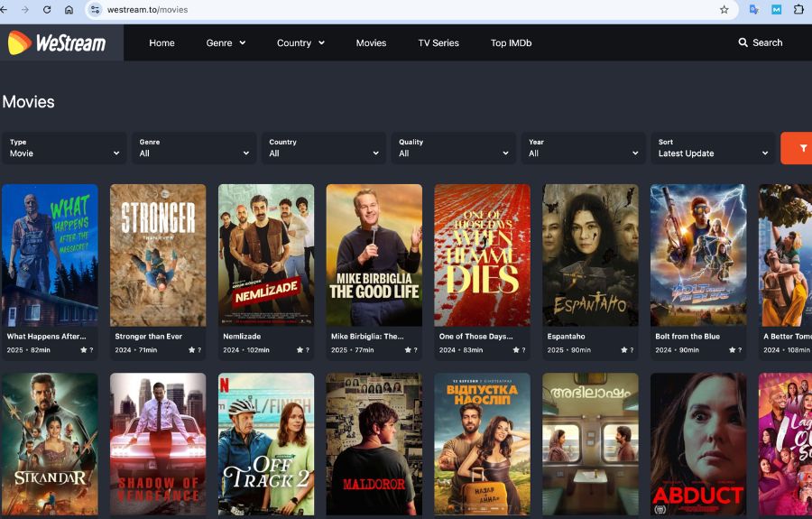
Task: Click the Espantaho movie poster
Action: (590, 255)
